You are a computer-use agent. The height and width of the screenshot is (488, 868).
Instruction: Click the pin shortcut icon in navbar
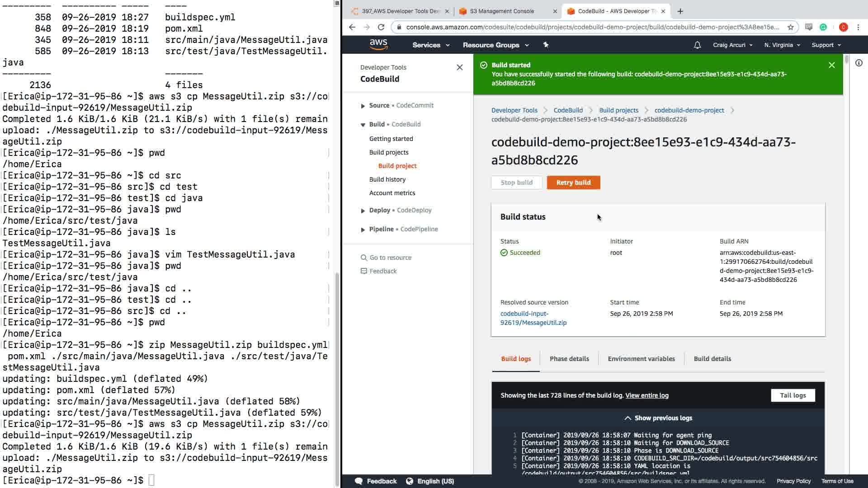point(546,45)
